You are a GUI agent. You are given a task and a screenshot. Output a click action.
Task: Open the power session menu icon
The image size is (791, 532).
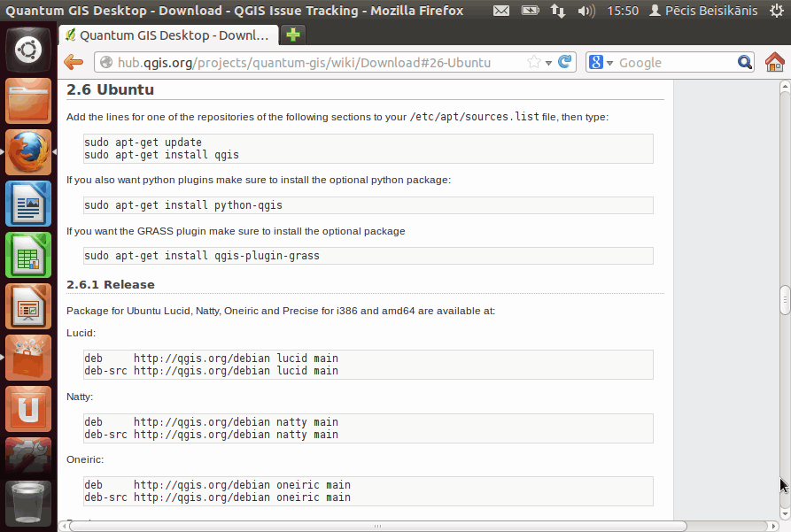pyautogui.click(x=776, y=11)
